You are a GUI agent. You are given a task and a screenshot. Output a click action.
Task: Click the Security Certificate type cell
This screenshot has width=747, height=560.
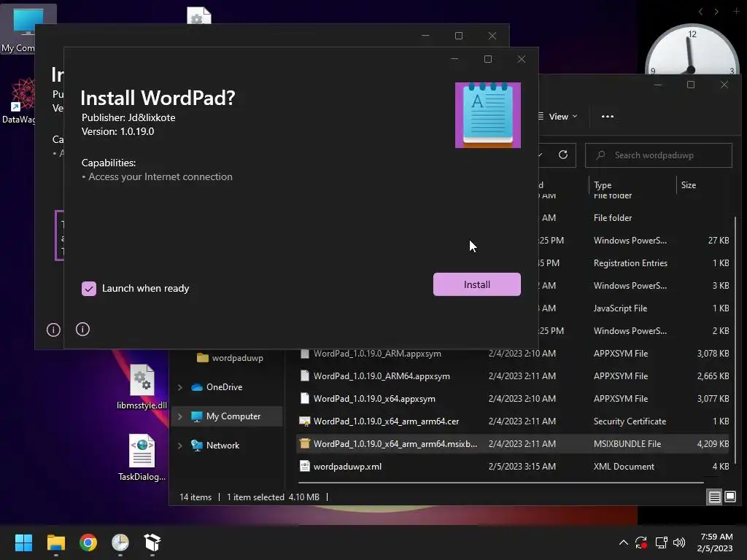pos(630,421)
